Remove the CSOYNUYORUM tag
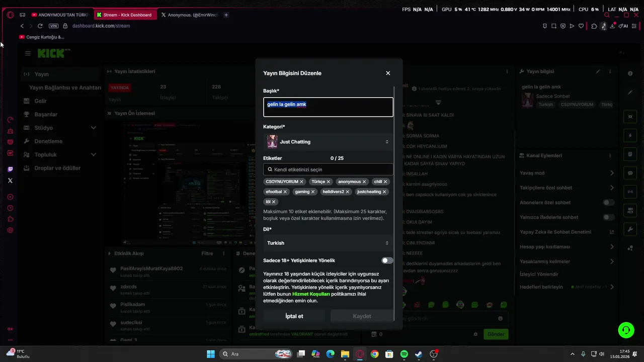644x362 pixels. click(x=301, y=182)
